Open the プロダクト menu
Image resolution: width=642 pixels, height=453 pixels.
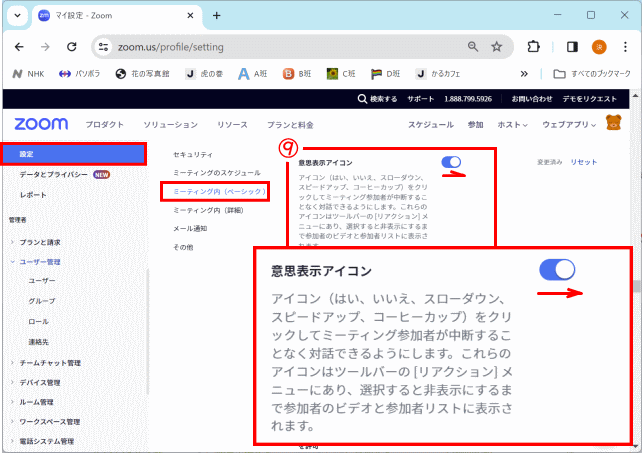[104, 125]
